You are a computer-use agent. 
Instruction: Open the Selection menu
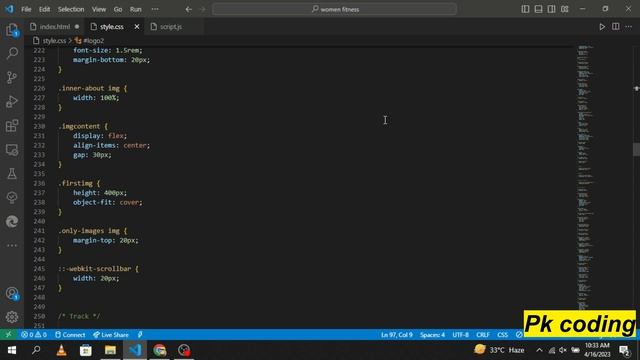(71, 9)
